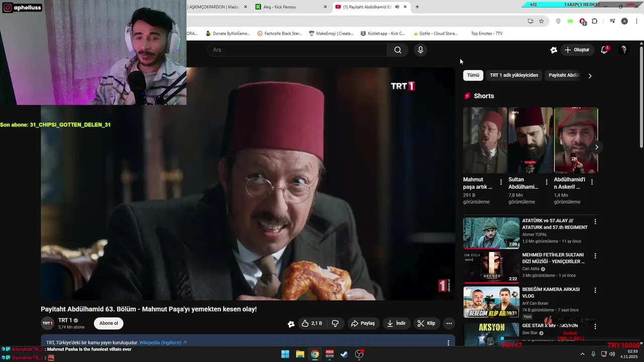This screenshot has height=362, width=644.
Task: Open the YouTube account avatar menu
Action: [624, 50]
